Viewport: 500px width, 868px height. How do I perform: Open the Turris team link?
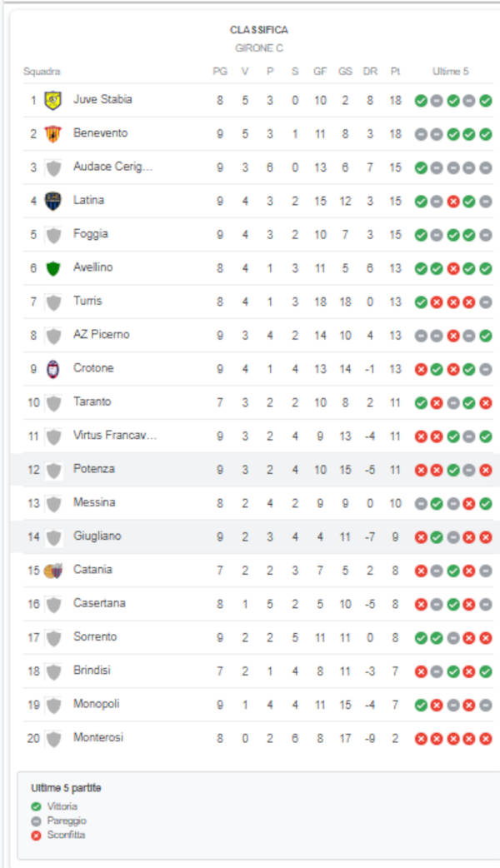coord(87,302)
